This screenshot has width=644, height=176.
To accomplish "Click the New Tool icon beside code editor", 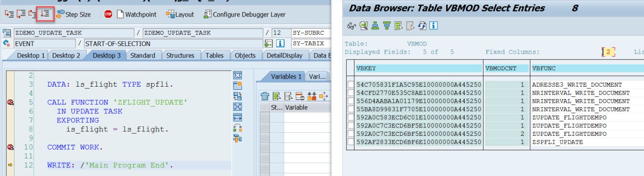I will click(237, 85).
